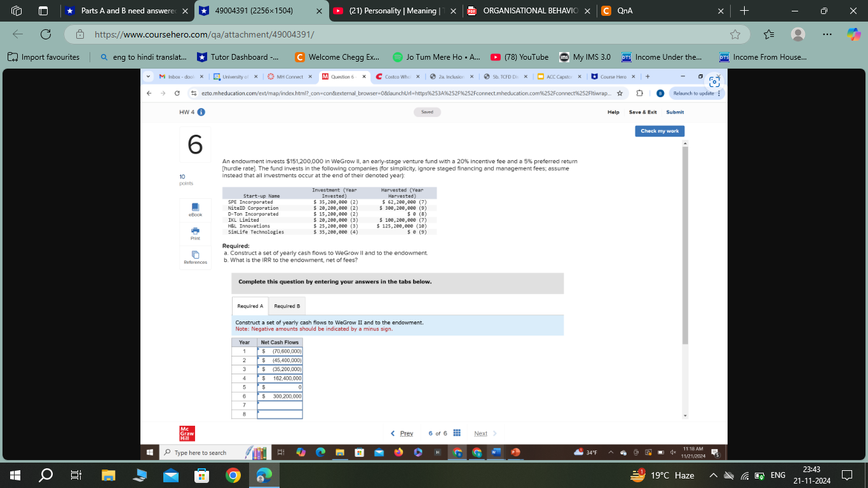The height and width of the screenshot is (488, 868).
Task: Select the Required B tab
Action: (x=287, y=306)
